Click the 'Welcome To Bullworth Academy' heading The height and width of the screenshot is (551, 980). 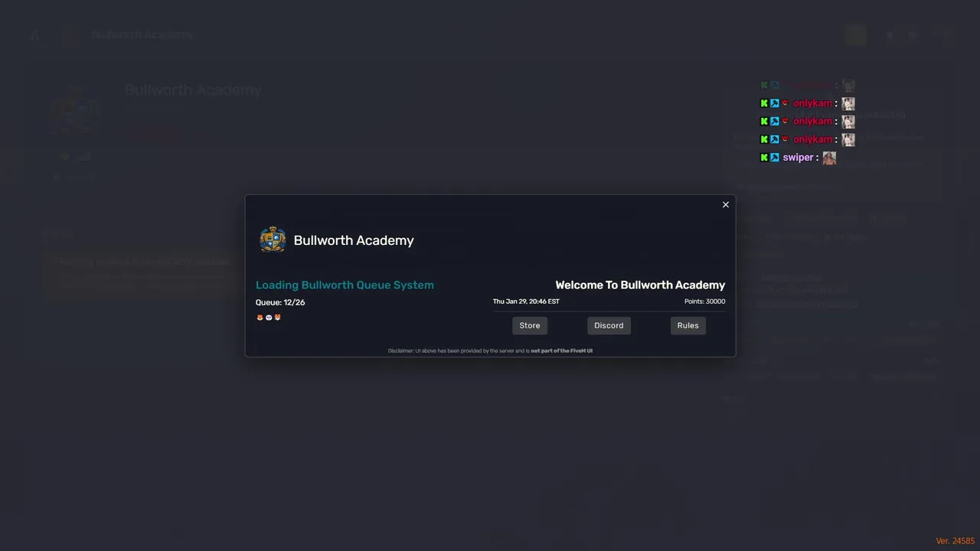(640, 285)
